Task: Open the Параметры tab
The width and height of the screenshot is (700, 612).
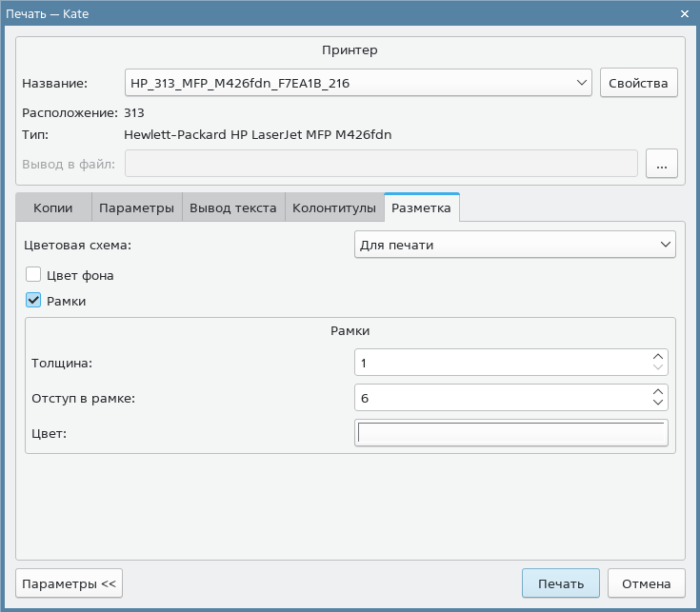Action: pyautogui.click(x=136, y=207)
